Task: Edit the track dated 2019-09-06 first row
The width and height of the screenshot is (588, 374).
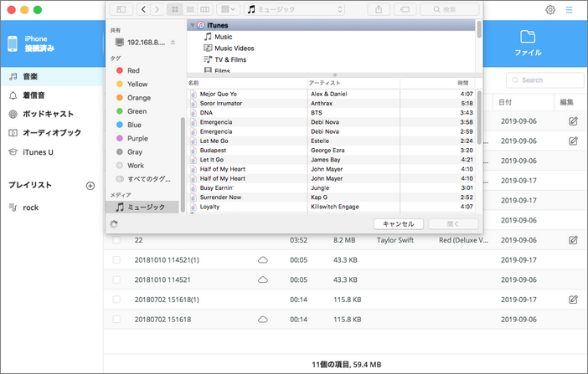Action: [573, 121]
